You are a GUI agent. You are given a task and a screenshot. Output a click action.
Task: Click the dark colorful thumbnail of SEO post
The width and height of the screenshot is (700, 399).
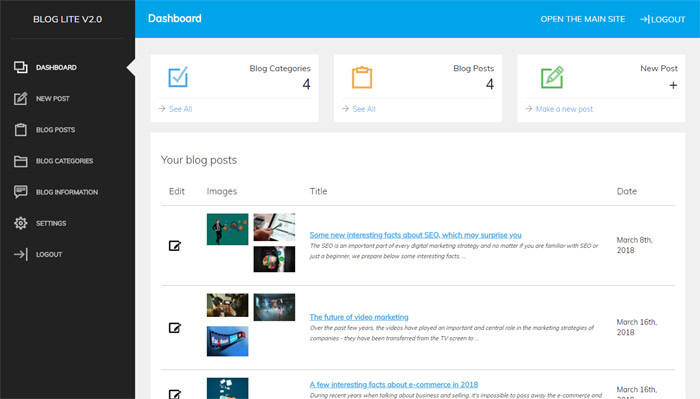click(x=274, y=259)
